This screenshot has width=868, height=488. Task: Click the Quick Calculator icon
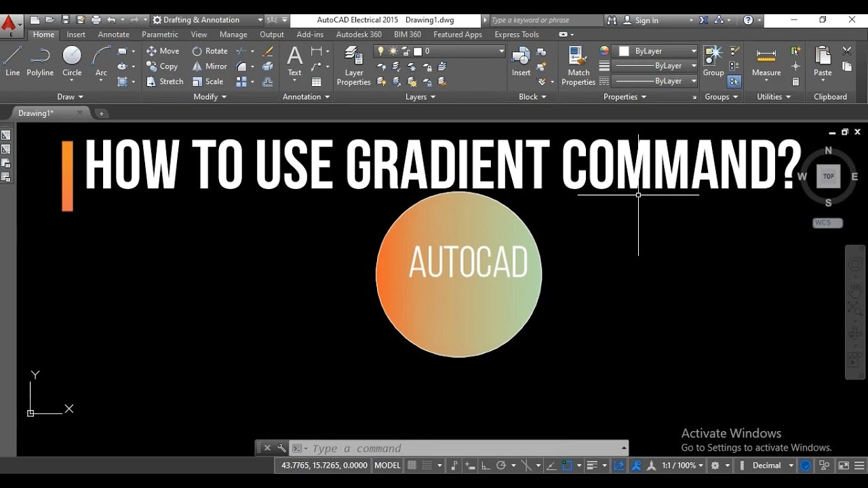click(796, 82)
